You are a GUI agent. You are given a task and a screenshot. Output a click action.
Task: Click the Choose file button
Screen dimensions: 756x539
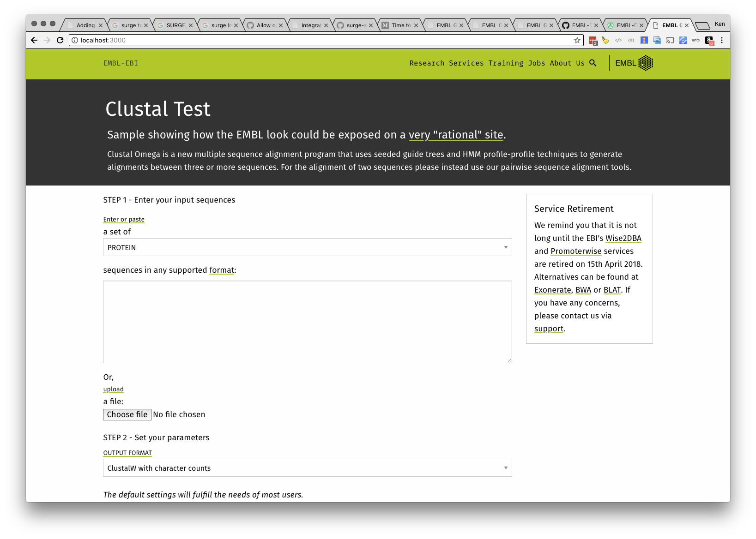(127, 414)
